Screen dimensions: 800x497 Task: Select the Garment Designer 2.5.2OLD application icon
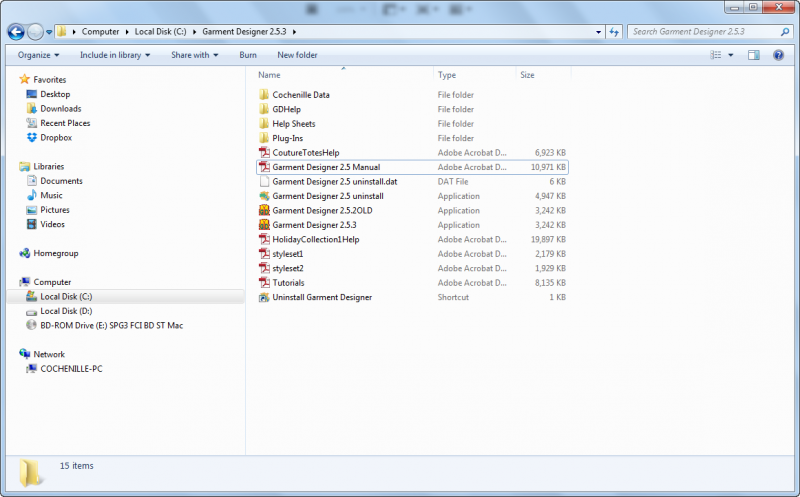(x=264, y=210)
